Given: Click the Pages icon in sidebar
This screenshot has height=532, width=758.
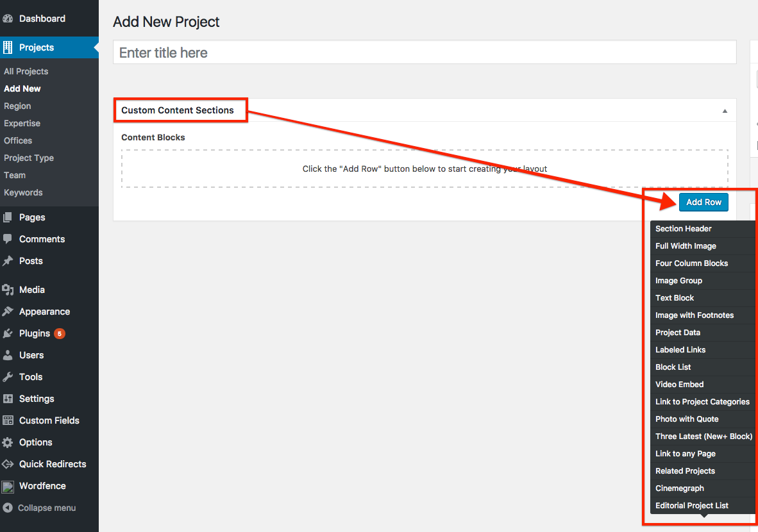Looking at the screenshot, I should pyautogui.click(x=8, y=217).
